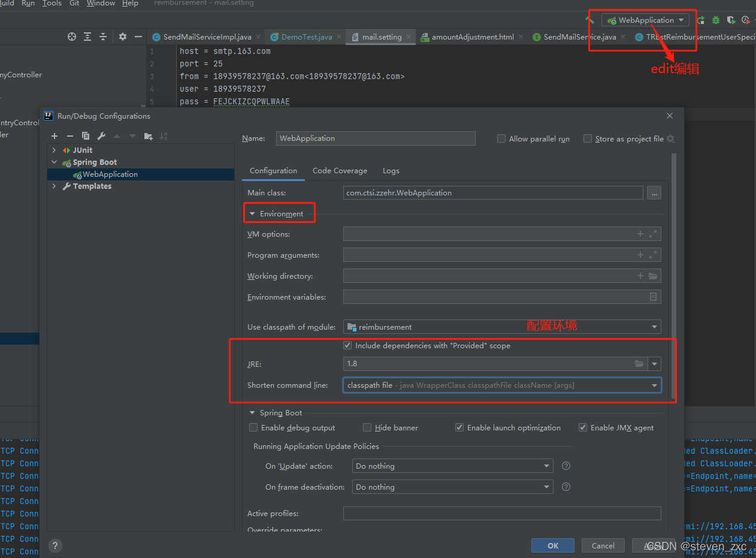Collapse the Environment section
Image resolution: width=756 pixels, height=558 pixels.
pyautogui.click(x=252, y=213)
